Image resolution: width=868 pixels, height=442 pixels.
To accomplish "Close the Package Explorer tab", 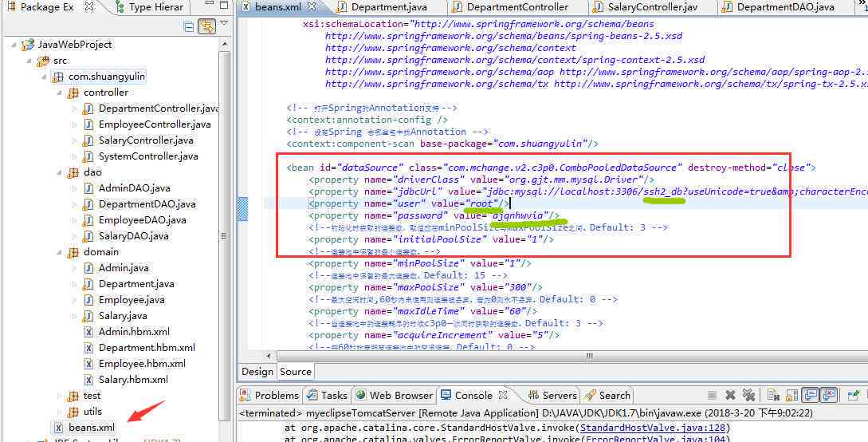I will point(91,7).
